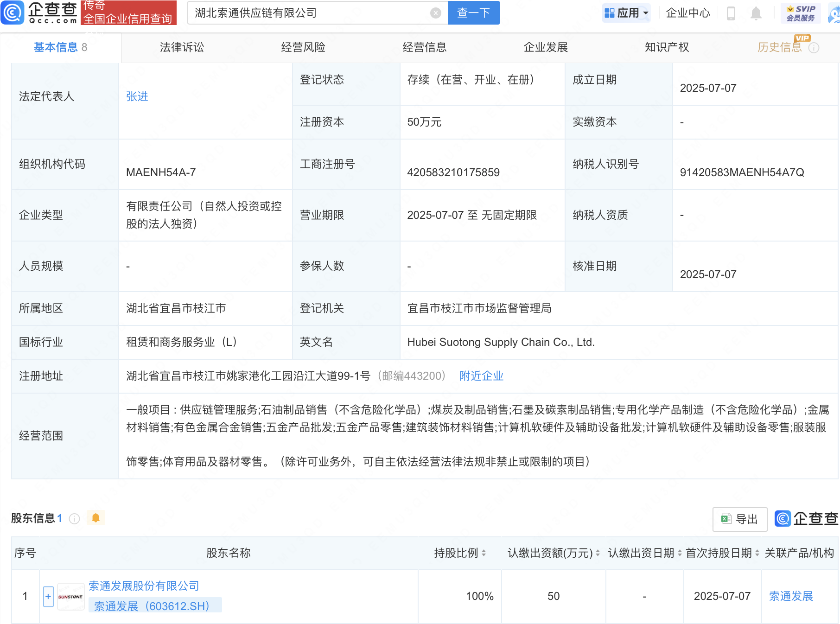Click stock tag 索通发展（603612.SH）
The image size is (840, 624).
tap(155, 606)
